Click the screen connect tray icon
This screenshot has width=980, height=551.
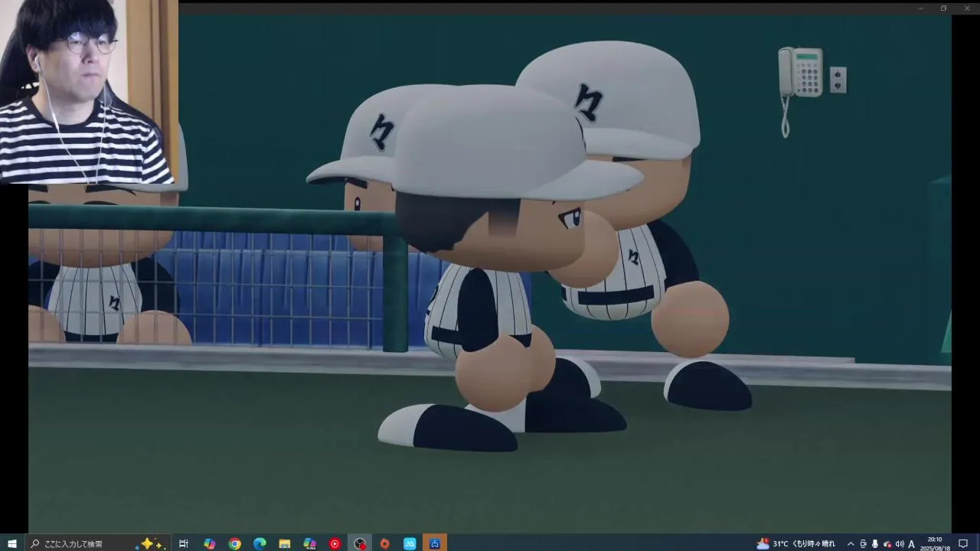coord(863,543)
